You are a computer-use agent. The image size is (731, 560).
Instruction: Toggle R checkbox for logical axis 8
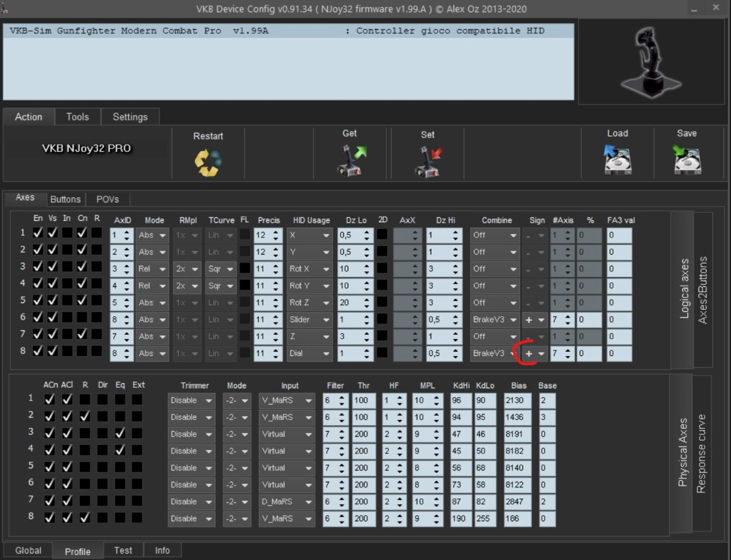(x=96, y=351)
